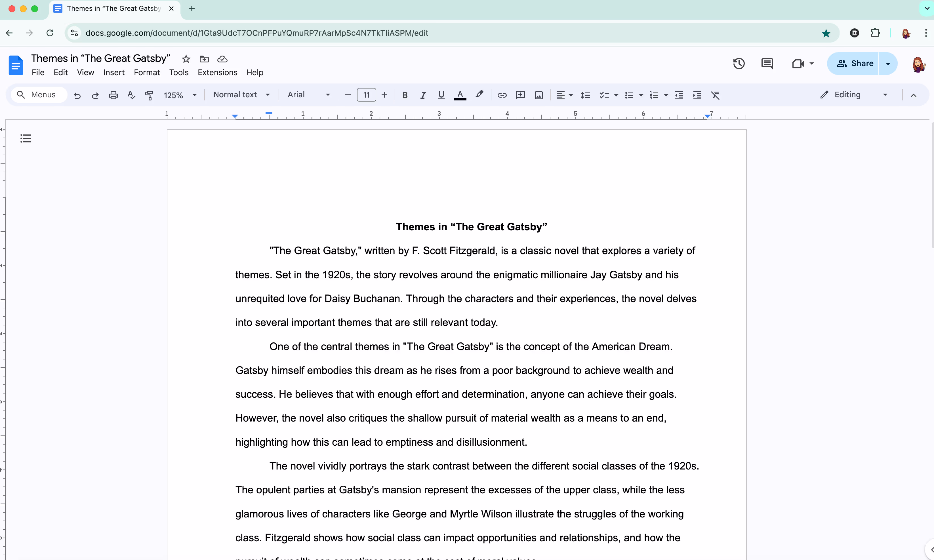
Task: Clear formatting from text
Action: [715, 95]
